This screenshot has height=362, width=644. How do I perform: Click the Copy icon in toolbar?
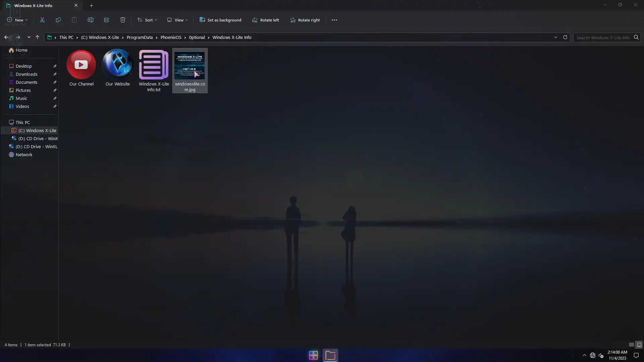[x=58, y=20]
